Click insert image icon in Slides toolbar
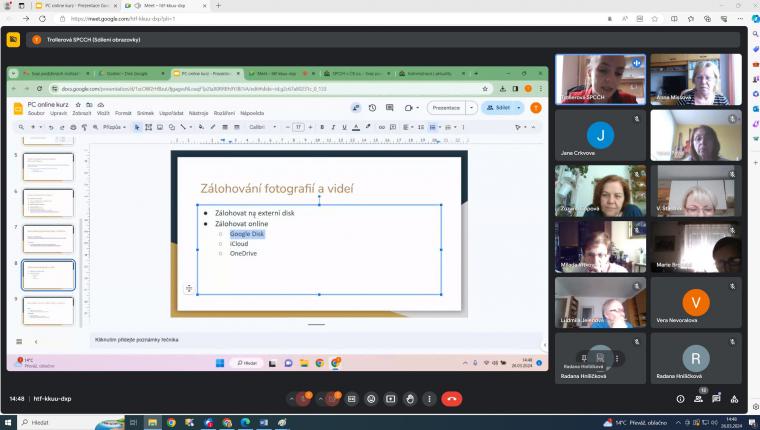 [160, 127]
